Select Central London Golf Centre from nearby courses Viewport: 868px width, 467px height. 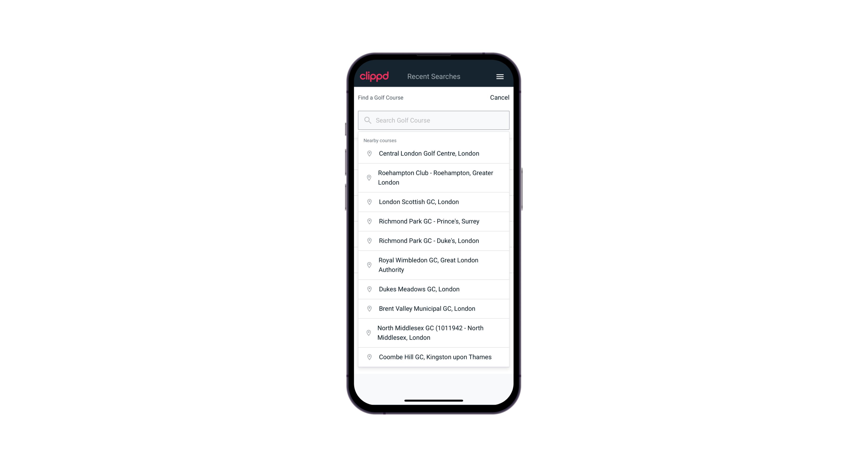click(434, 153)
